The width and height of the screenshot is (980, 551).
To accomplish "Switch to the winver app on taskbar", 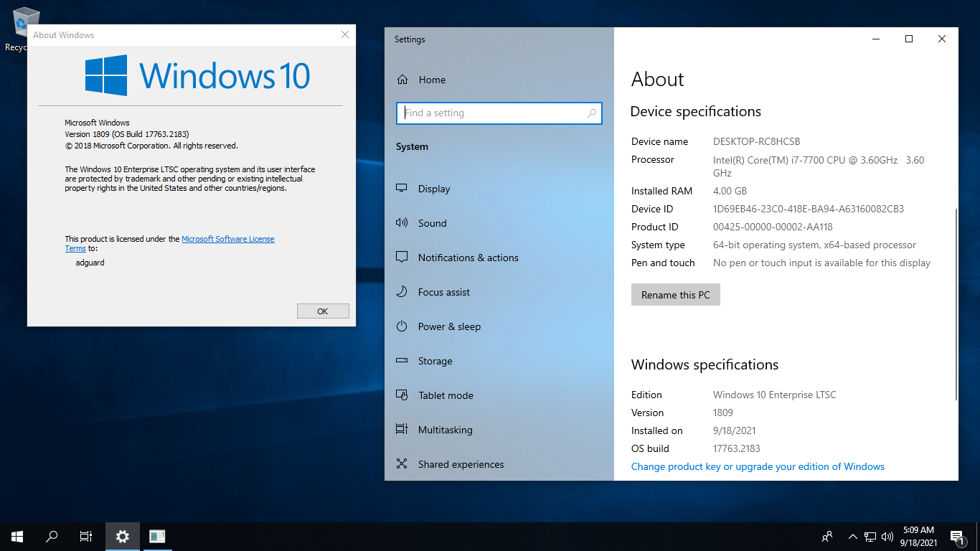I will (157, 537).
